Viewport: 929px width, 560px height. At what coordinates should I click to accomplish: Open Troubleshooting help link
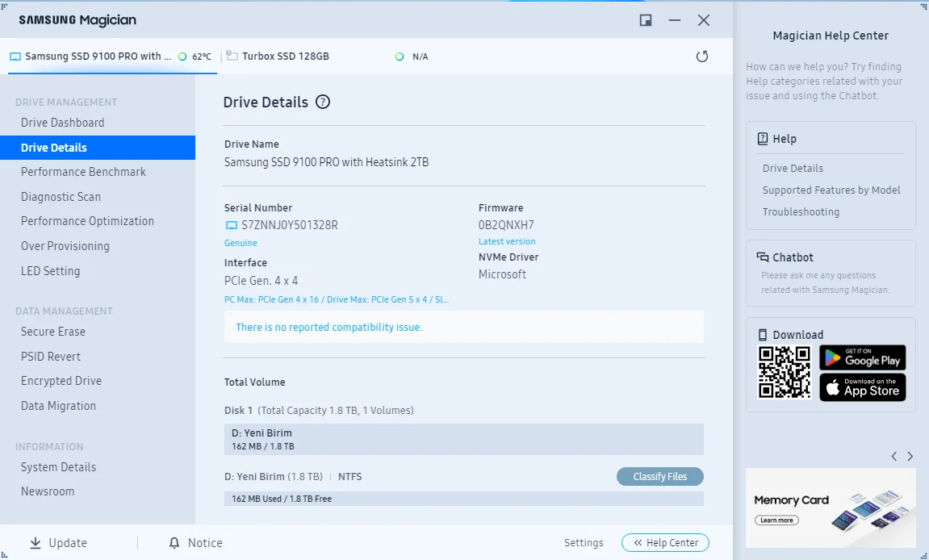(x=801, y=212)
